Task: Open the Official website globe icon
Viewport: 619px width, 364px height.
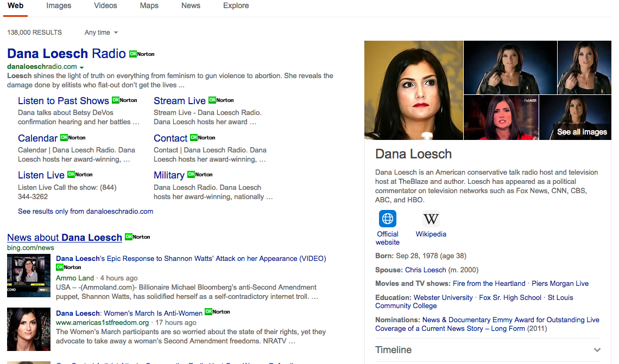Action: (x=388, y=219)
